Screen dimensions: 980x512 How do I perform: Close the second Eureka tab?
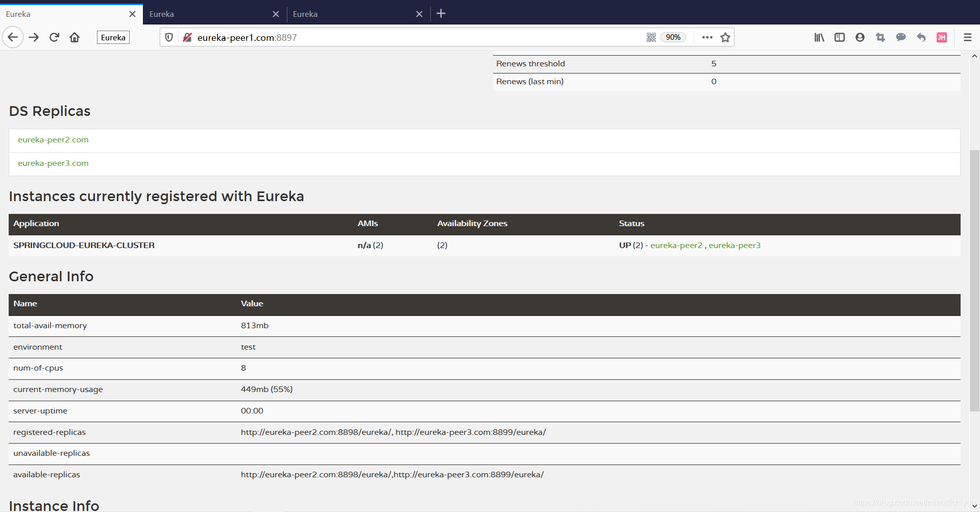(x=276, y=14)
